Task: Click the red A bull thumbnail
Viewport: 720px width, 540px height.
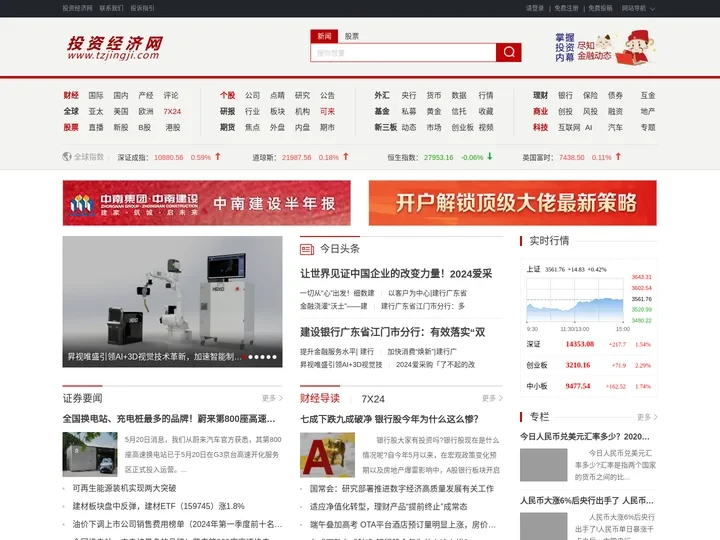Action: click(327, 455)
